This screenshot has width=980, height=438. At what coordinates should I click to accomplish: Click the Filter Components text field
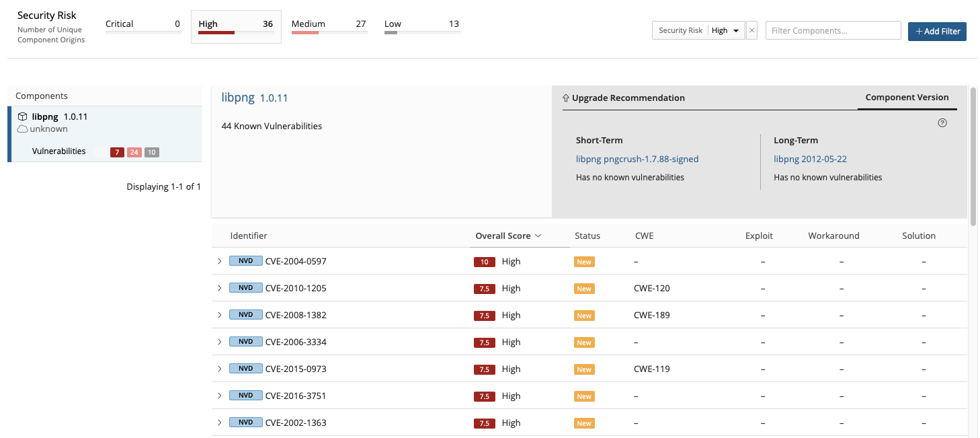point(833,30)
